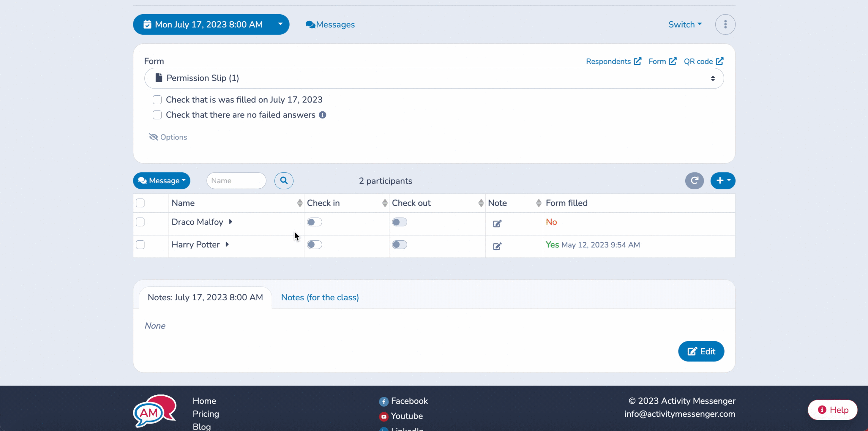Viewport: 868px width, 431px height.
Task: Enable no failed answers checkbox
Action: (157, 115)
